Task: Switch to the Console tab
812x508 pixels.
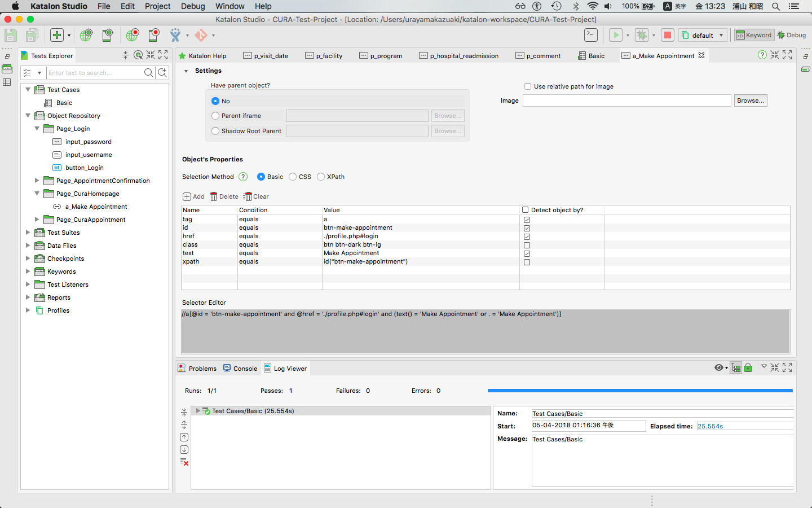Action: coord(240,369)
